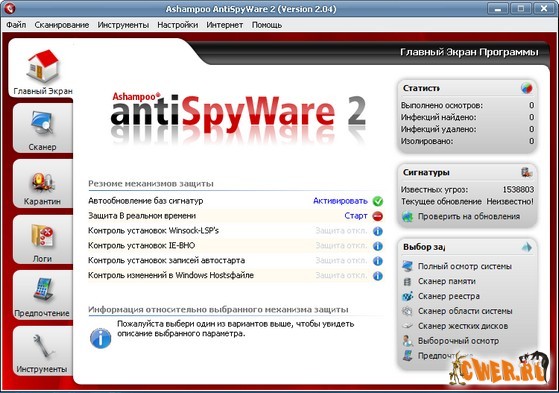This screenshot has width=559, height=393.
Task: Select Контроль изменений в Windows Hostsфайле row
Action: click(x=236, y=275)
